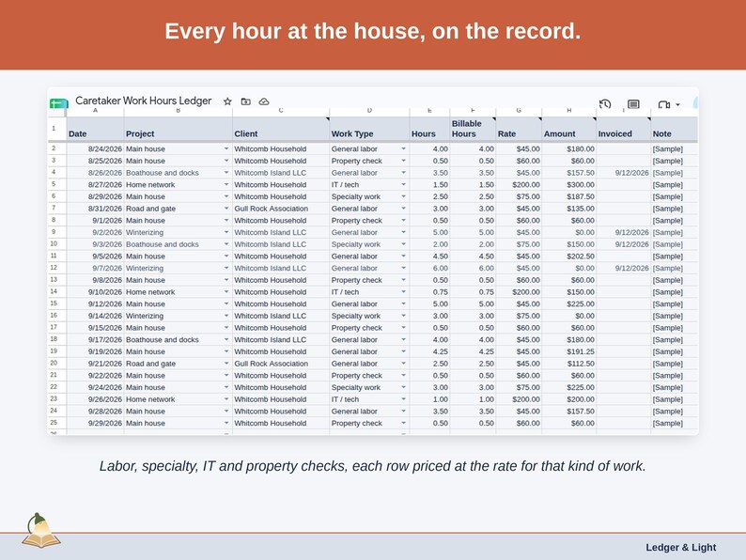Click the Invoiced header cell
This screenshot has height=560, width=746.
tap(623, 129)
